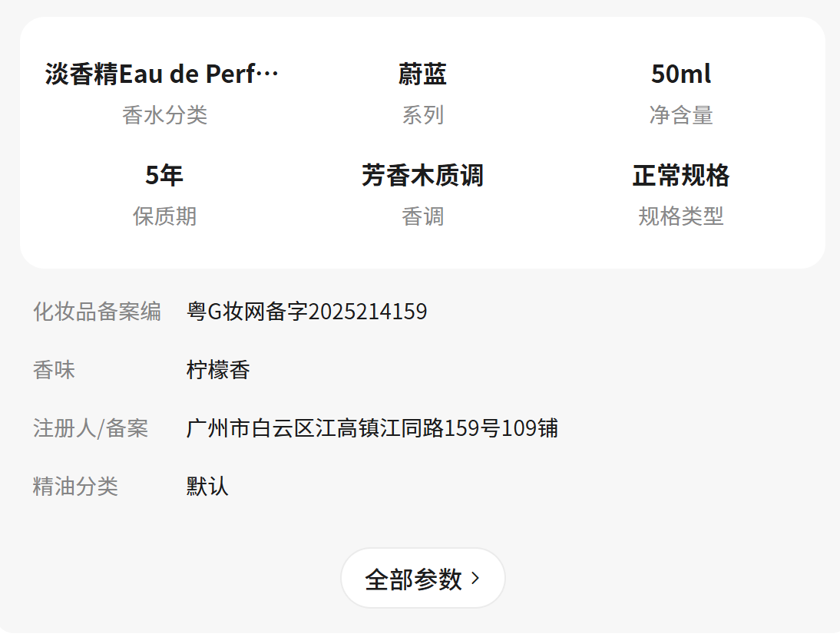Click the 注册人/备案 label
840x637 pixels.
pos(91,428)
